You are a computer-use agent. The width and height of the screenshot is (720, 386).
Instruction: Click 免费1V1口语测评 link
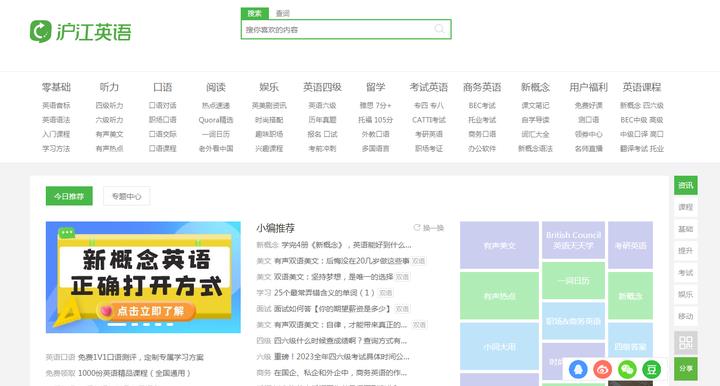pyautogui.click(x=141, y=357)
